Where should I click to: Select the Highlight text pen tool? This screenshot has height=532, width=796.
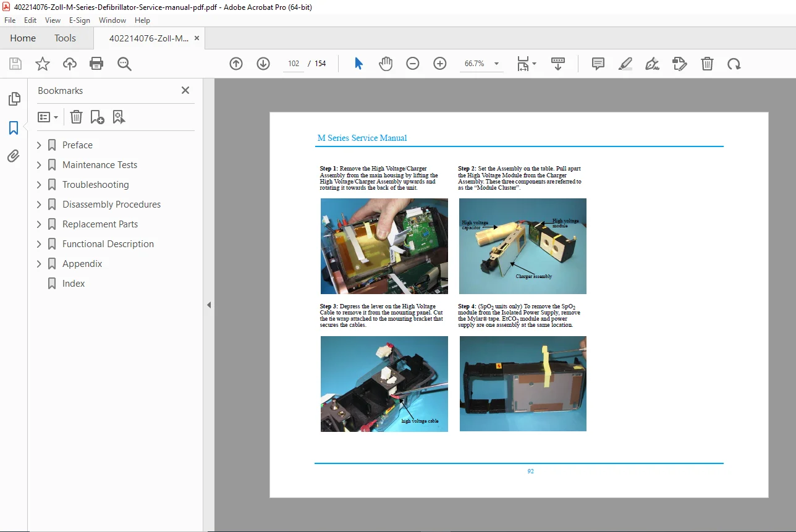tap(625, 64)
